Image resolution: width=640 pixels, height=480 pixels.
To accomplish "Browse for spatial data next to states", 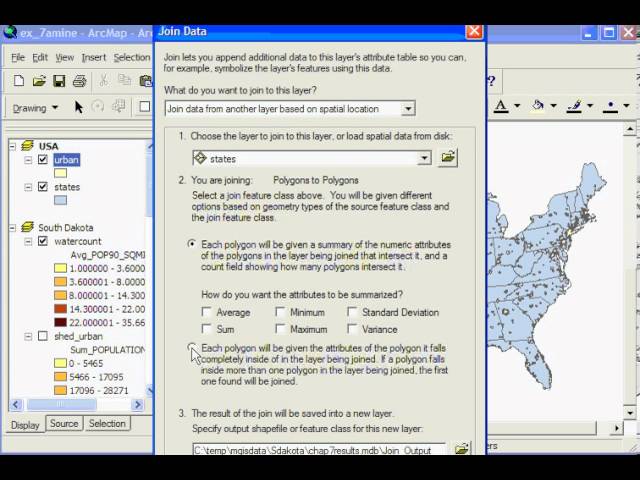I will (448, 158).
